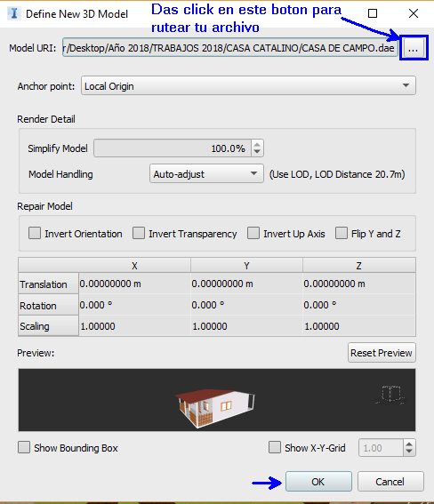This screenshot has height=504, width=434.
Task: Click the Cancel button
Action: click(x=390, y=482)
